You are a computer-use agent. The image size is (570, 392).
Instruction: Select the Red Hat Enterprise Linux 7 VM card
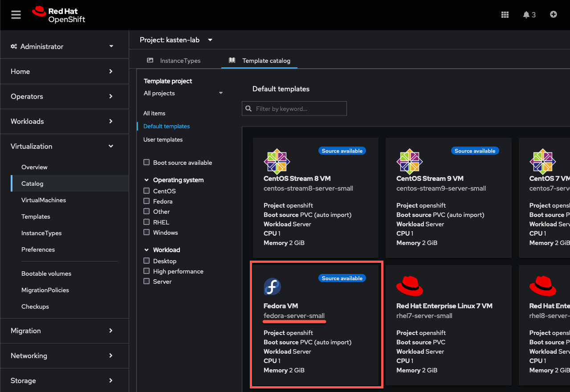coord(448,325)
